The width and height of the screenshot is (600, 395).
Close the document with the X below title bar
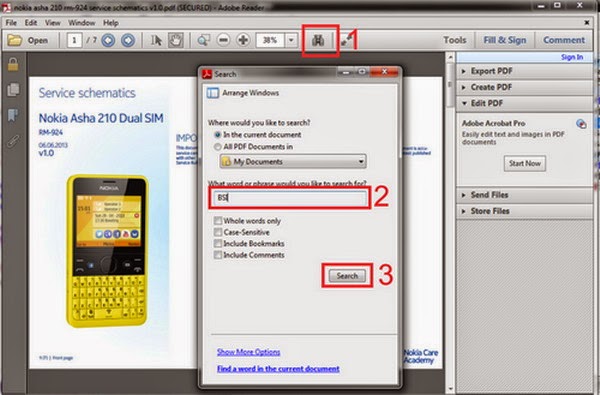pos(587,23)
